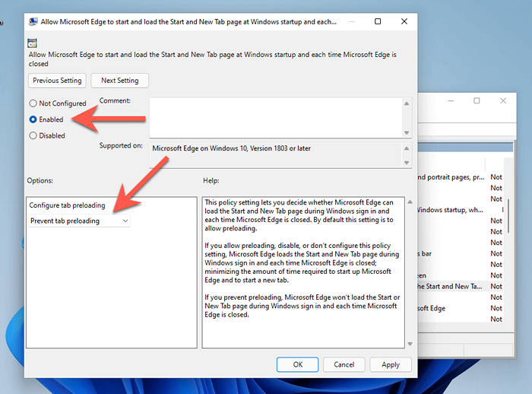Confirm with the OK button

[298, 364]
